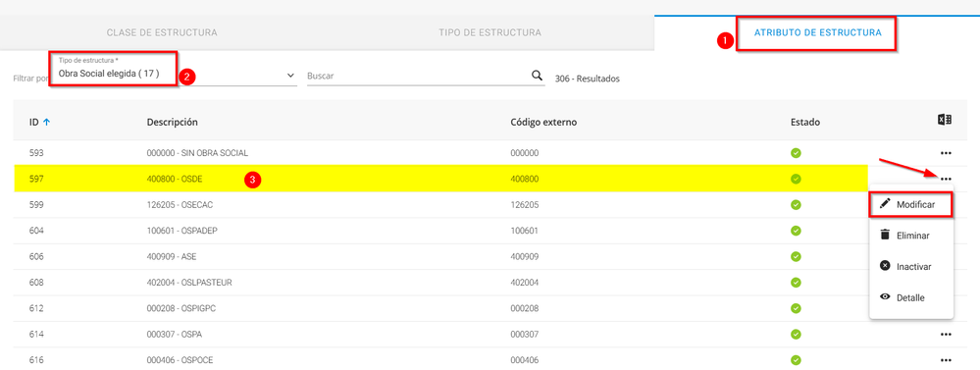The height and width of the screenshot is (370, 980).
Task: Select row 000406 - OSPOCE
Action: point(490,360)
